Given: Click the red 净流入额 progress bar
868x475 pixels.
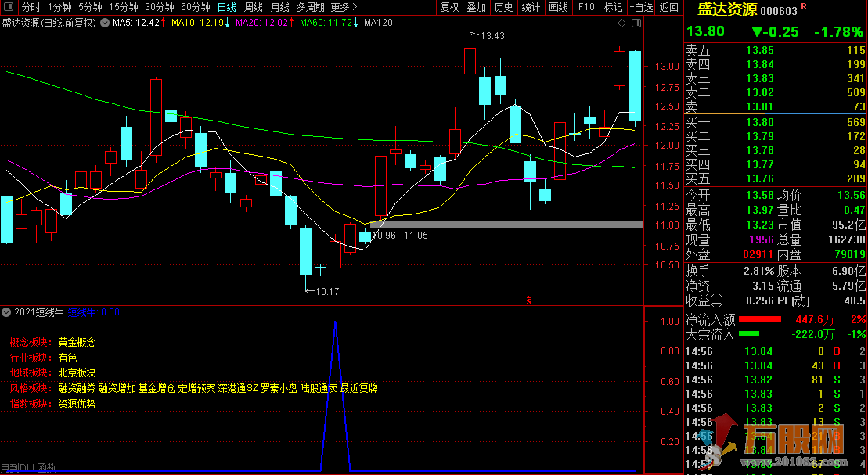Looking at the screenshot, I should point(760,318).
